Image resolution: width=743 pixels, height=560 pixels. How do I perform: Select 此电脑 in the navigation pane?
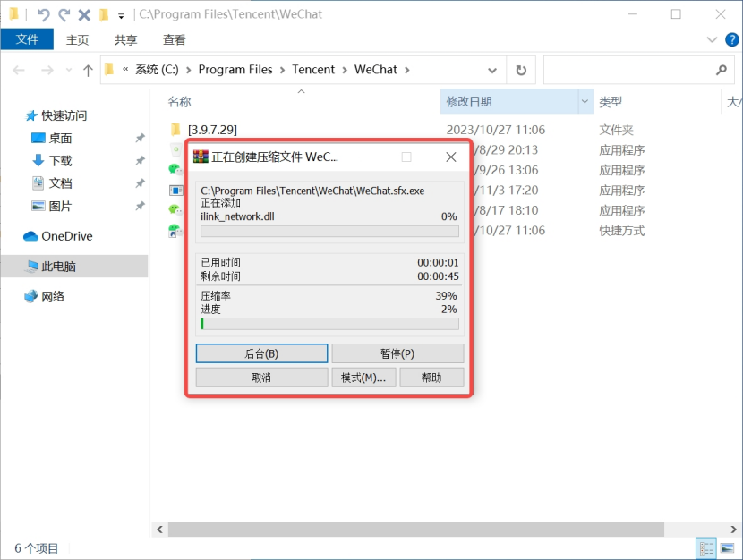59,267
